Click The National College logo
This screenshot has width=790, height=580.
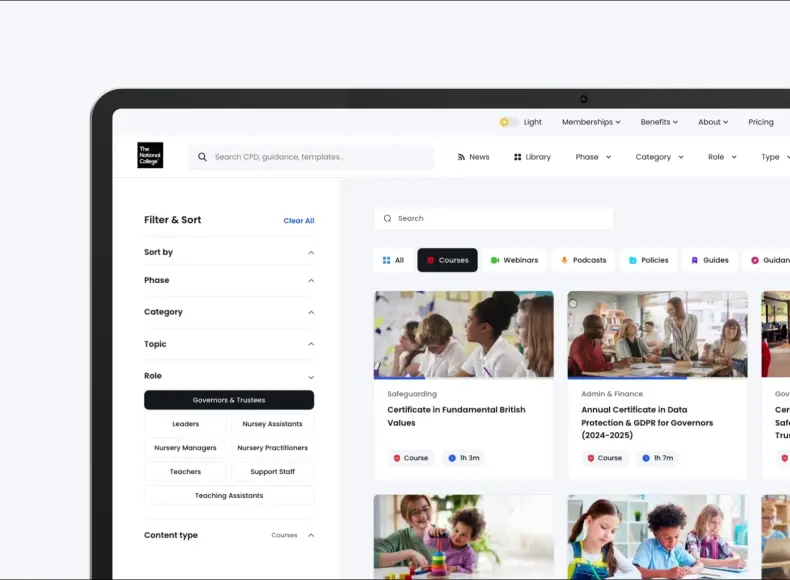pos(150,156)
